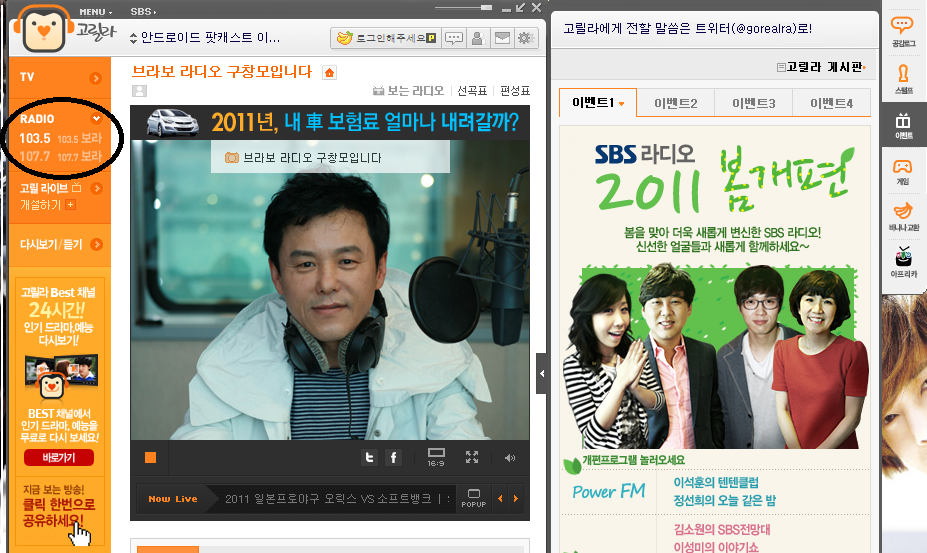
Task: Share the broadcast on Twitter
Action: (369, 457)
